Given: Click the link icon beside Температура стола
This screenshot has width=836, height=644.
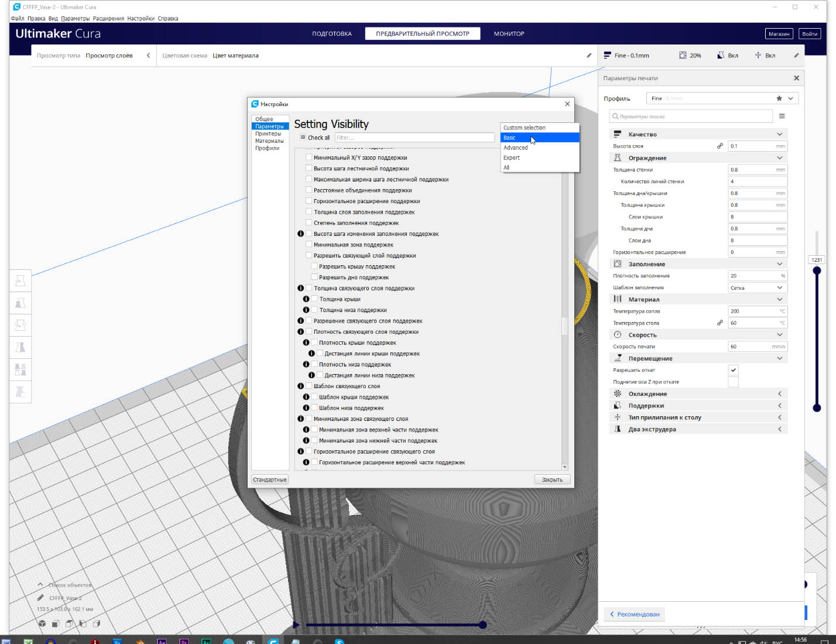Looking at the screenshot, I should tap(720, 323).
